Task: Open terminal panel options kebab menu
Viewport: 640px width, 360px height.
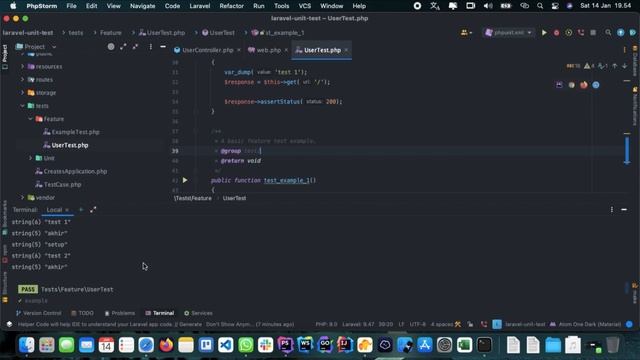Action: tap(611, 209)
